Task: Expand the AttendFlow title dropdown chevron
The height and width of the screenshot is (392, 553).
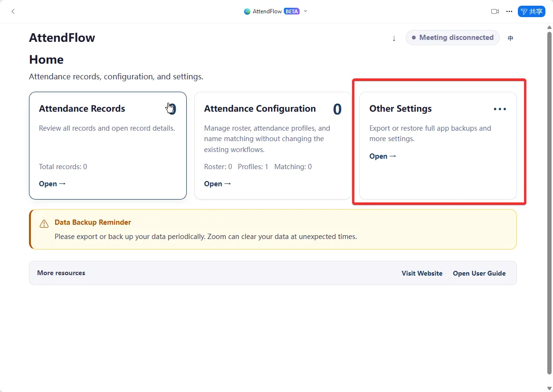Action: (305, 11)
